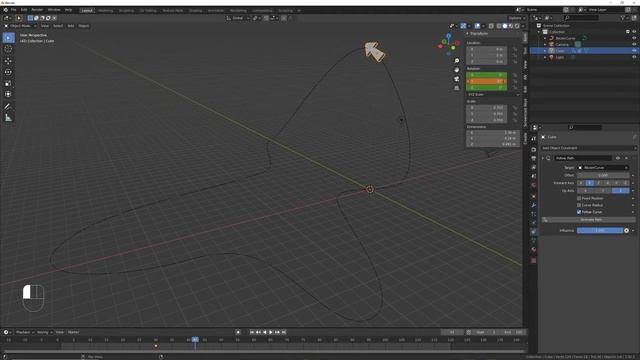Open the Render menu
This screenshot has height=360, width=640.
coord(37,10)
